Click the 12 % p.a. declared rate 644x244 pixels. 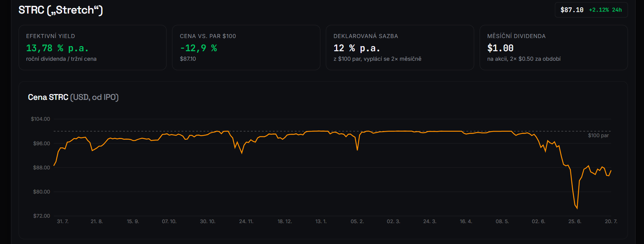[x=357, y=48]
